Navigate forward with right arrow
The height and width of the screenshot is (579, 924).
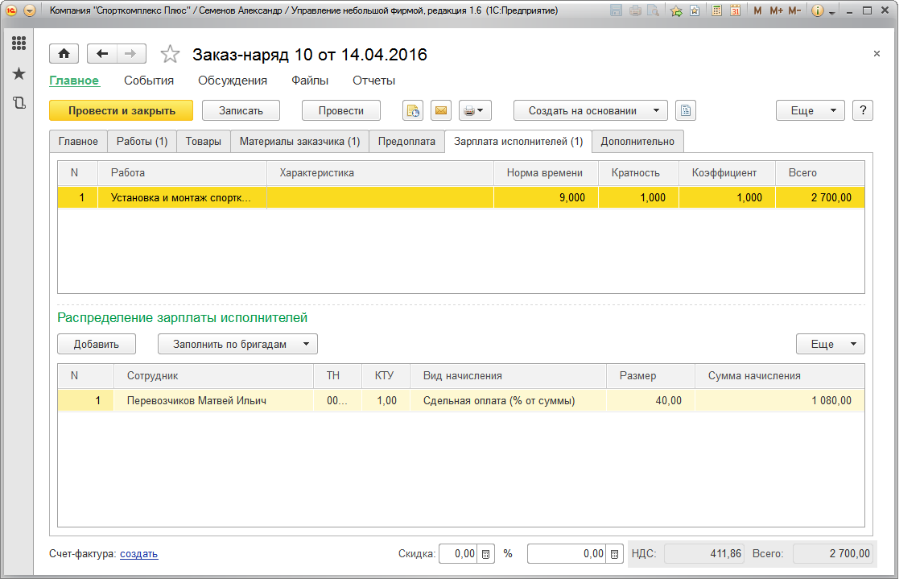click(x=131, y=54)
